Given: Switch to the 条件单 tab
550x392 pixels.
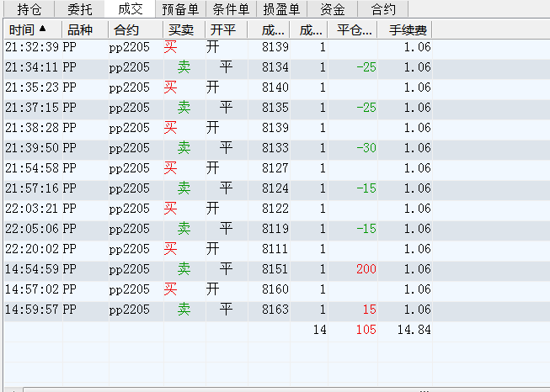Looking at the screenshot, I should [231, 10].
